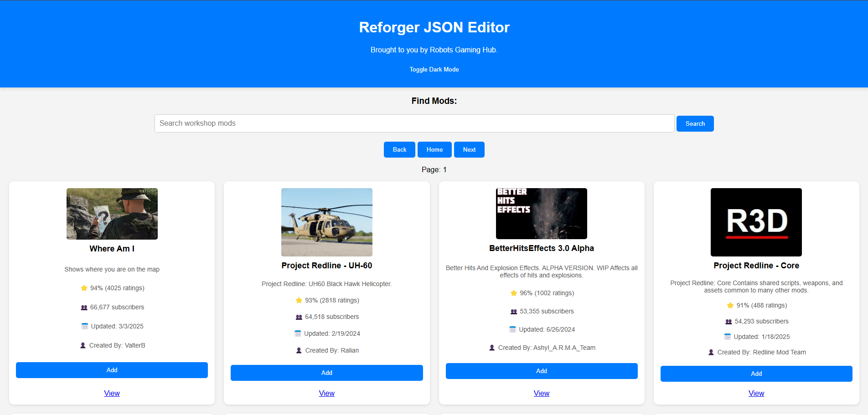This screenshot has height=415, width=868.
Task: Click the star rating icon on Where Am I card
Action: [x=84, y=288]
